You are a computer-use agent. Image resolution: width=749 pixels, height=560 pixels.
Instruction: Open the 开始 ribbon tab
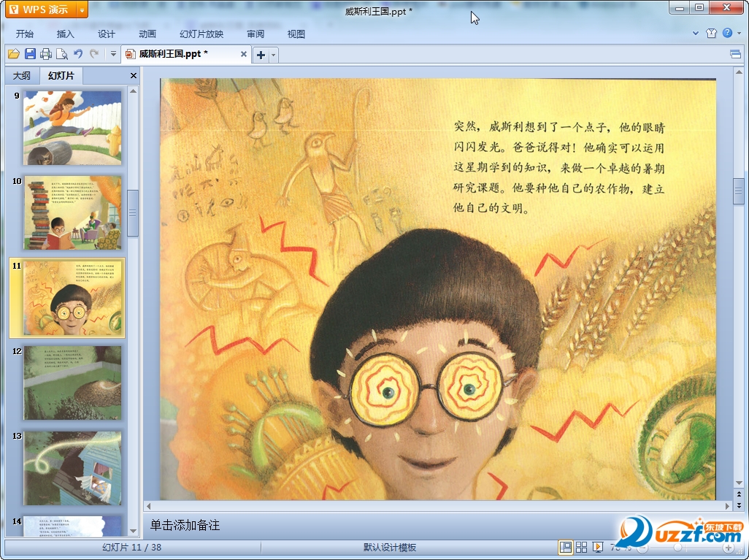click(24, 34)
